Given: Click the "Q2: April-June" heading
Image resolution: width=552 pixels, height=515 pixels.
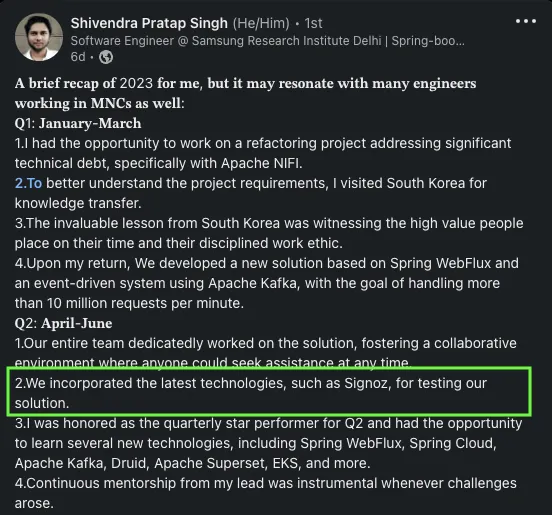Looking at the screenshot, I should point(63,324).
